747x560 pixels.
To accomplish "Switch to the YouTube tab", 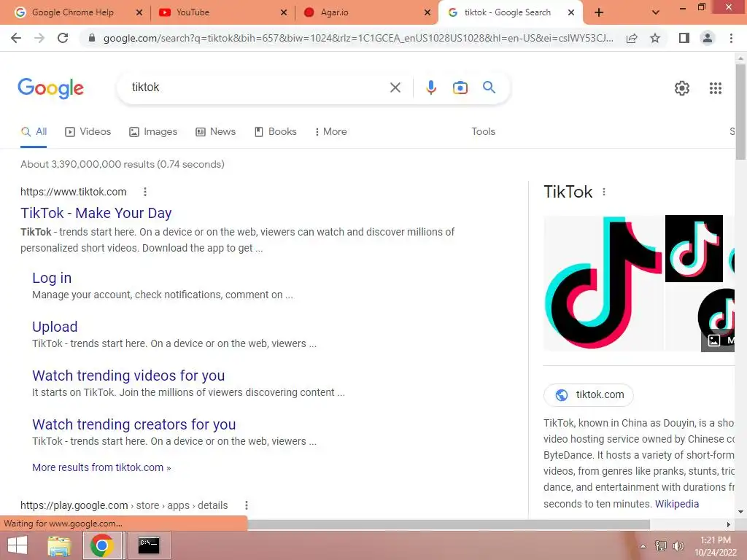I will pos(193,12).
